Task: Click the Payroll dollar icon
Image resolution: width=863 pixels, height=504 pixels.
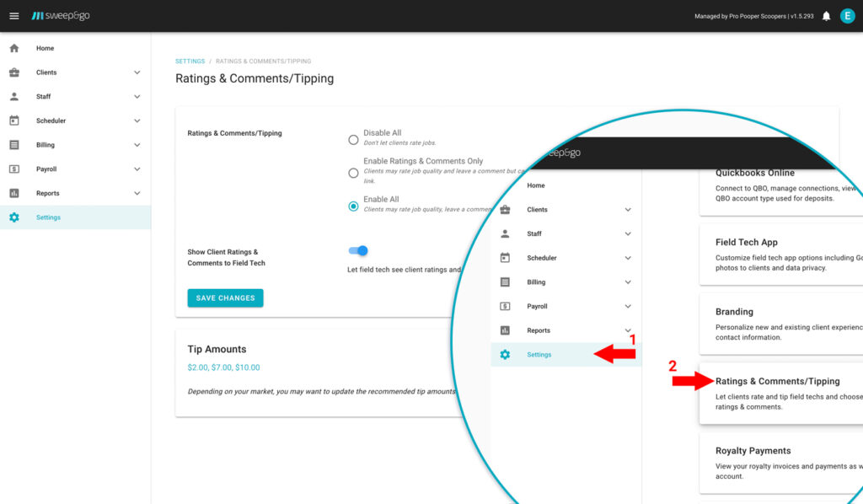Action: [13, 169]
